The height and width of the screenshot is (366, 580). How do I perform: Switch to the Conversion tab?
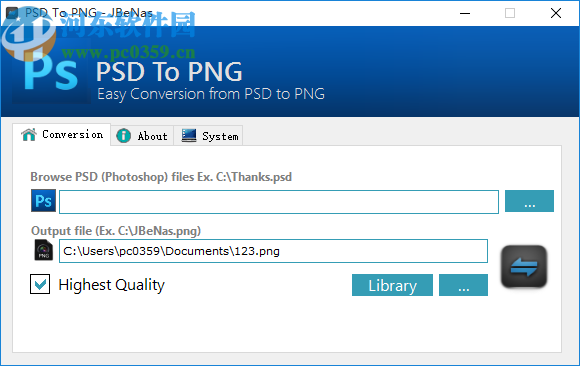point(62,135)
